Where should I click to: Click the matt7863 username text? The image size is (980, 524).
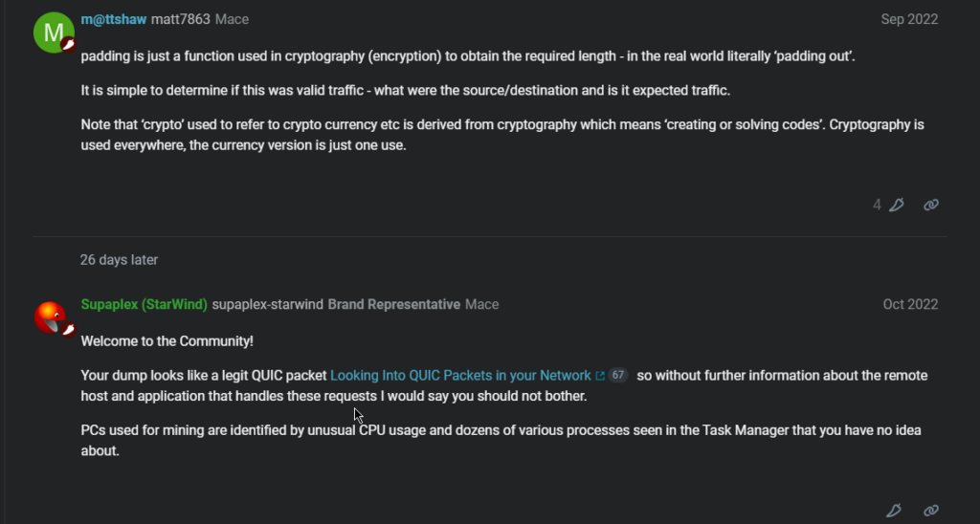181,19
